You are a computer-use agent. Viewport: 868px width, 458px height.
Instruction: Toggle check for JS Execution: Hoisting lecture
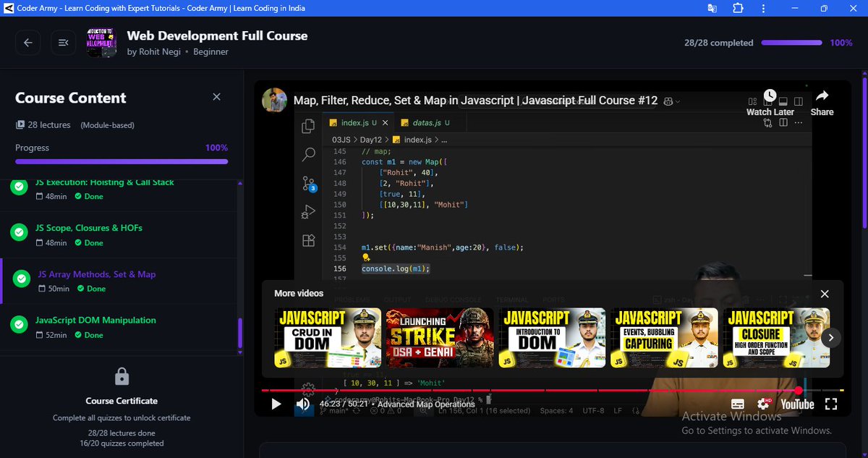tap(19, 187)
